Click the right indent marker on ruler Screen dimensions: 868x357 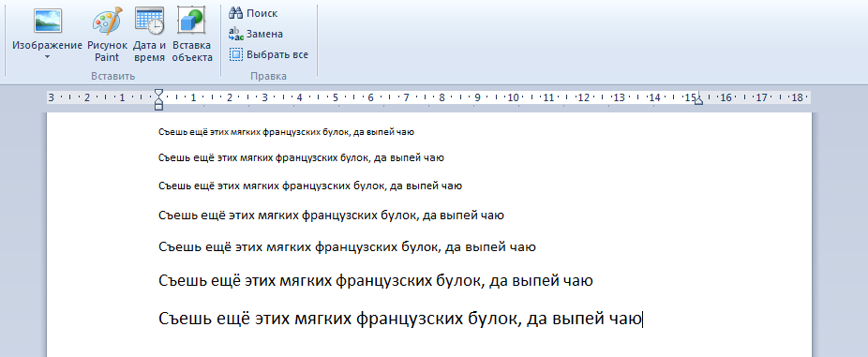pos(698,100)
